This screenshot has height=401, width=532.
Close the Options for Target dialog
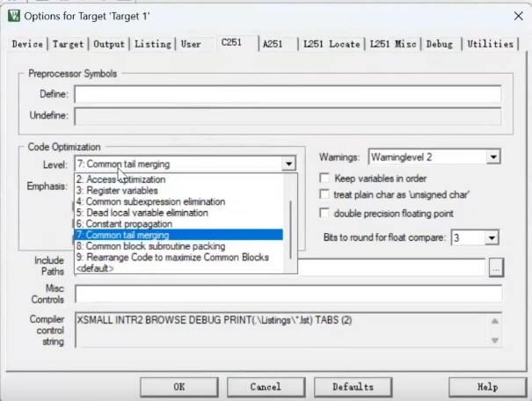pos(514,15)
